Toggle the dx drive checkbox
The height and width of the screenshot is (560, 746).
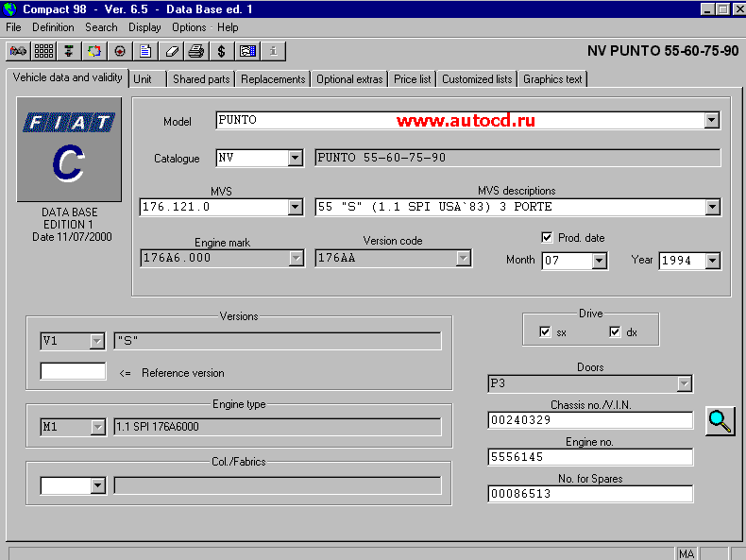615,331
